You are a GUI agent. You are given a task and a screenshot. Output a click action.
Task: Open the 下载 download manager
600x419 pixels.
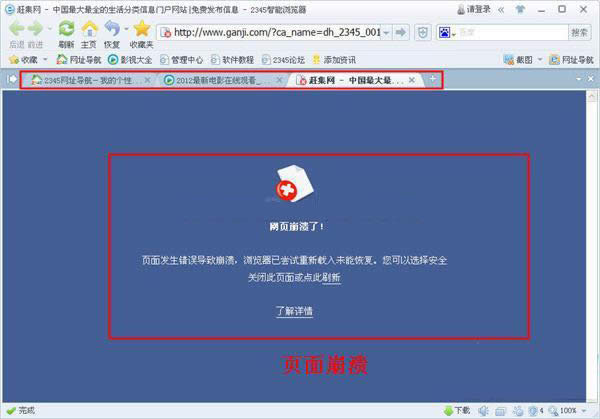pyautogui.click(x=457, y=411)
